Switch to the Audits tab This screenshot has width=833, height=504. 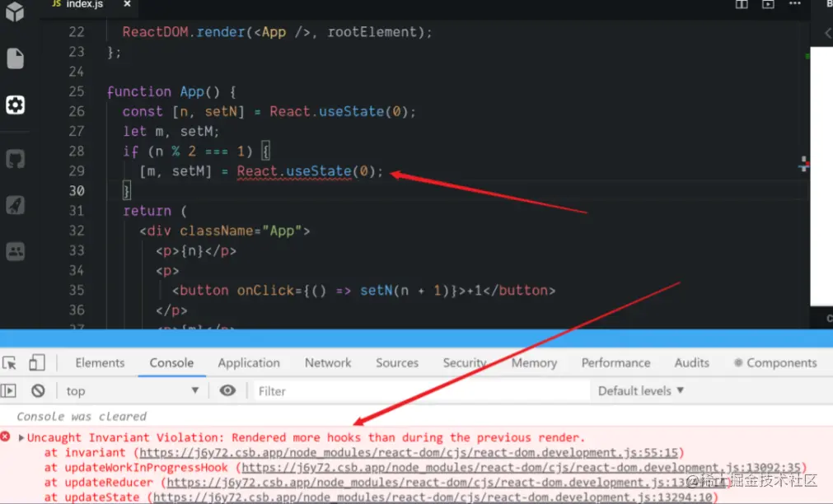point(691,362)
